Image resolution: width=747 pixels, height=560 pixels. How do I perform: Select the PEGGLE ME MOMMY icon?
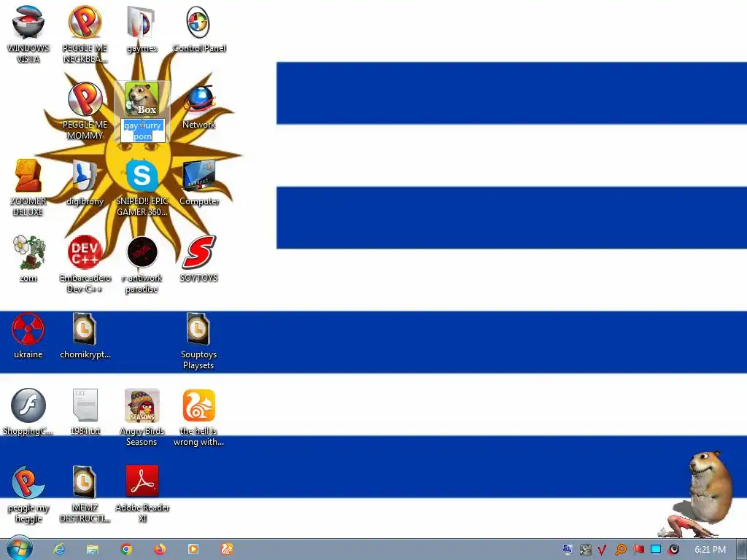click(x=85, y=111)
